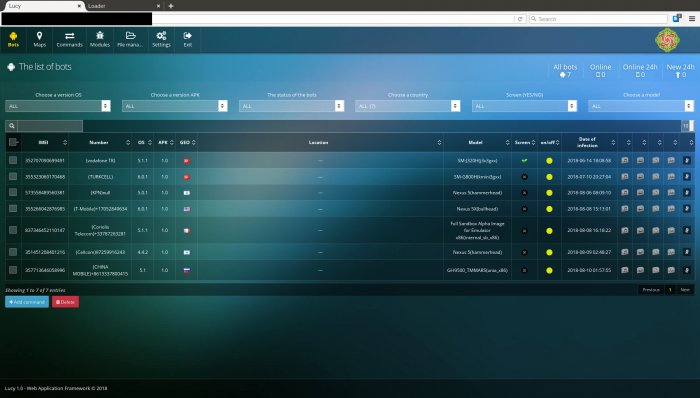Click the Nexus 5X(bullhead) model cell
Viewport: 700px width, 398px height.
pos(477,209)
